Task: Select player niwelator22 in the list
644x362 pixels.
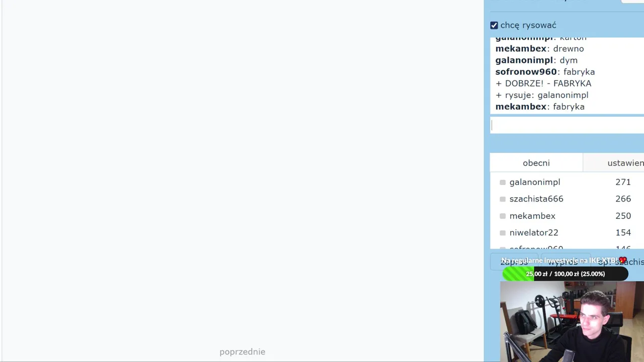Action: click(x=534, y=232)
